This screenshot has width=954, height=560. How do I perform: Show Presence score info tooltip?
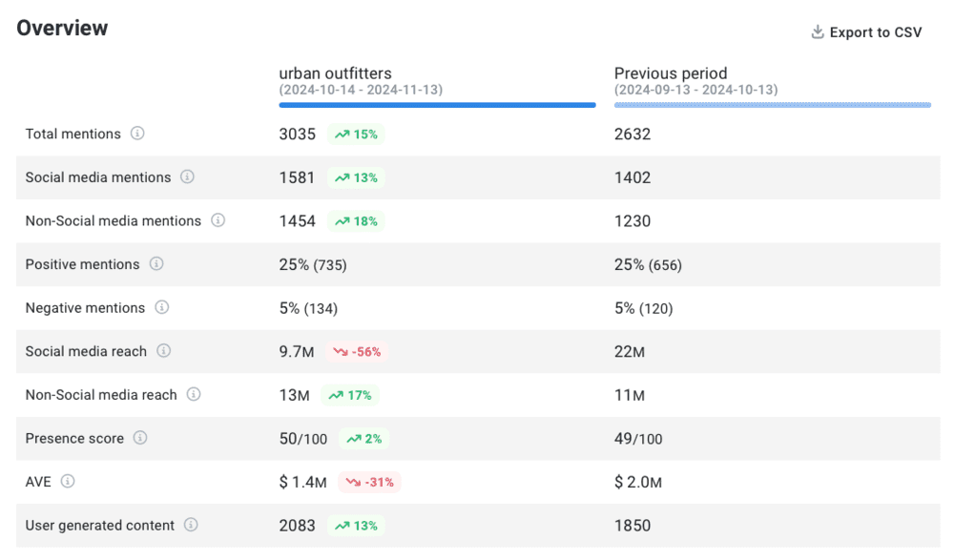click(x=140, y=438)
